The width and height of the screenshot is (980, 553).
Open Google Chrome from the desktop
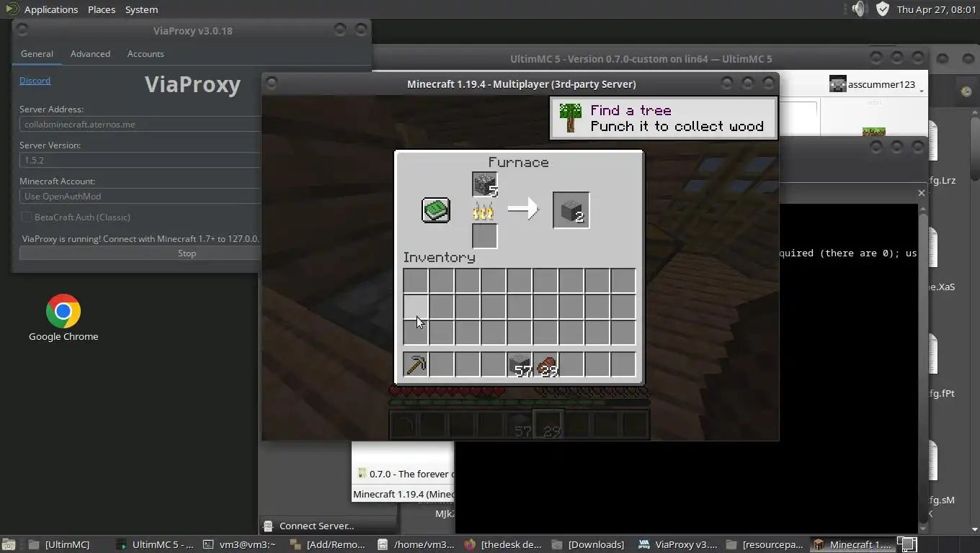63,318
